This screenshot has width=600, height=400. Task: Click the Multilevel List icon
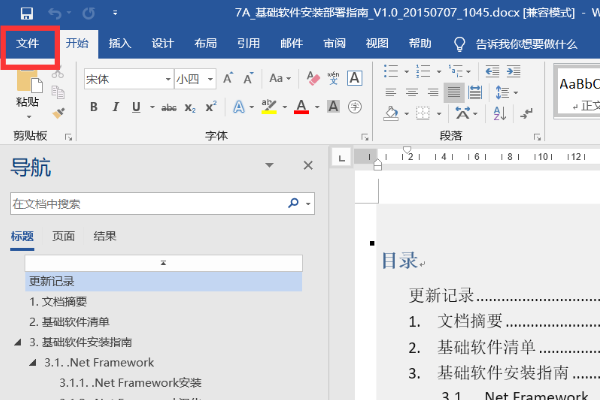click(456, 71)
